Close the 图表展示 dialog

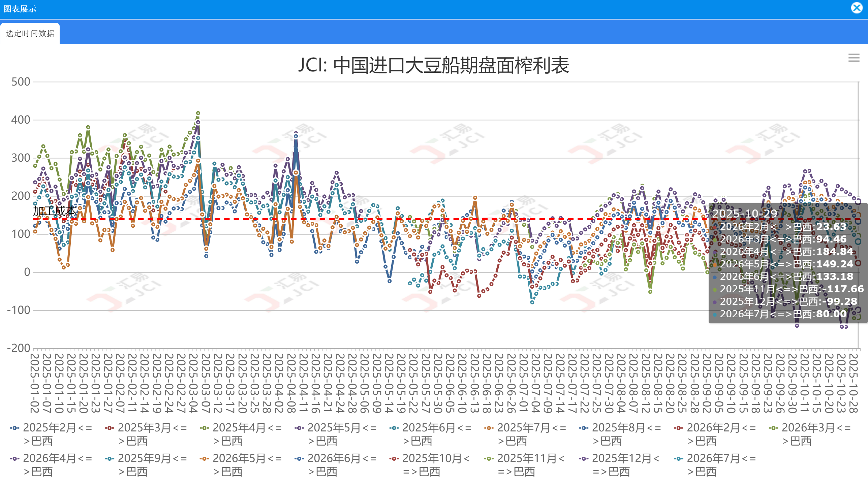click(857, 8)
